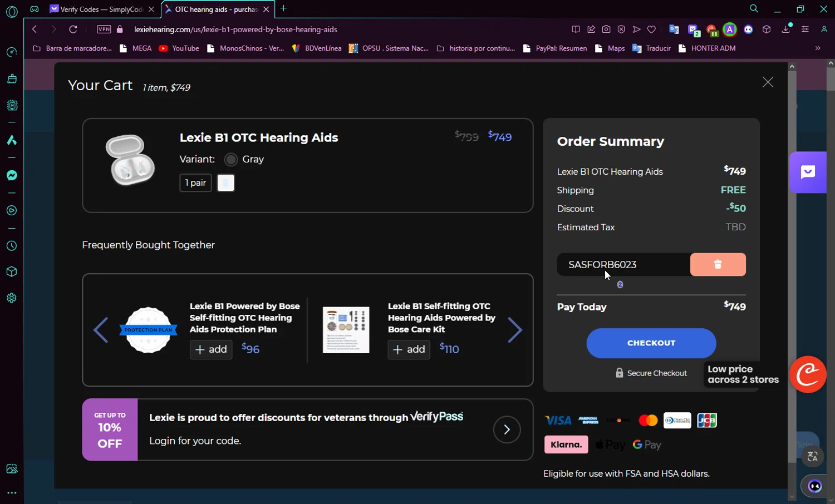This screenshot has height=504, width=835.
Task: Open the green circled A extension
Action: [730, 29]
